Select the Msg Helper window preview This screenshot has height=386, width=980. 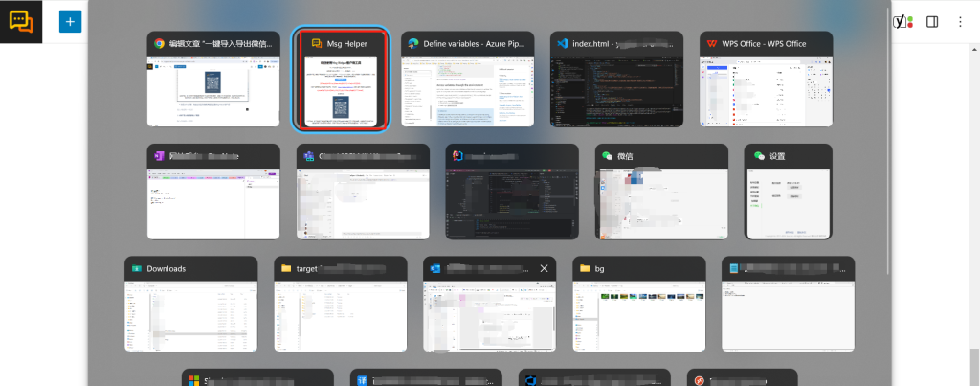point(342,91)
